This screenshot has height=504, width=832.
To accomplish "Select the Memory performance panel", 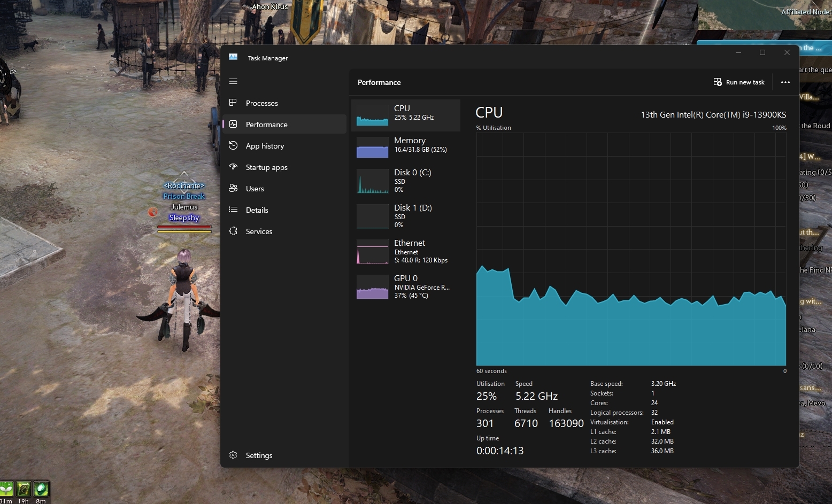I will click(405, 148).
